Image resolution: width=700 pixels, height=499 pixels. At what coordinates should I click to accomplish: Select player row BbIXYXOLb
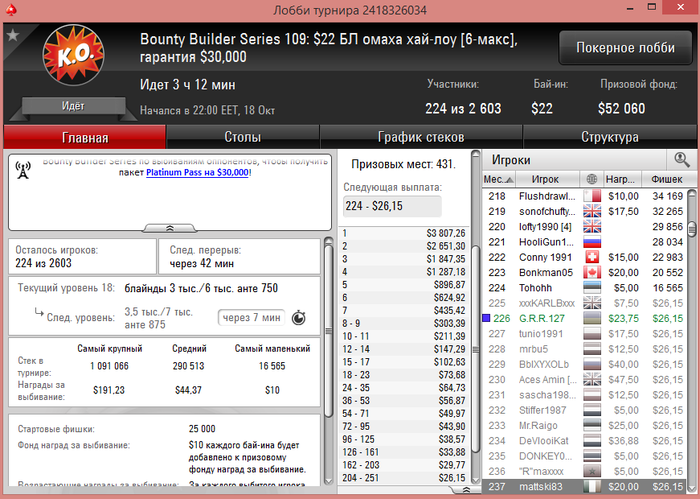click(585, 364)
